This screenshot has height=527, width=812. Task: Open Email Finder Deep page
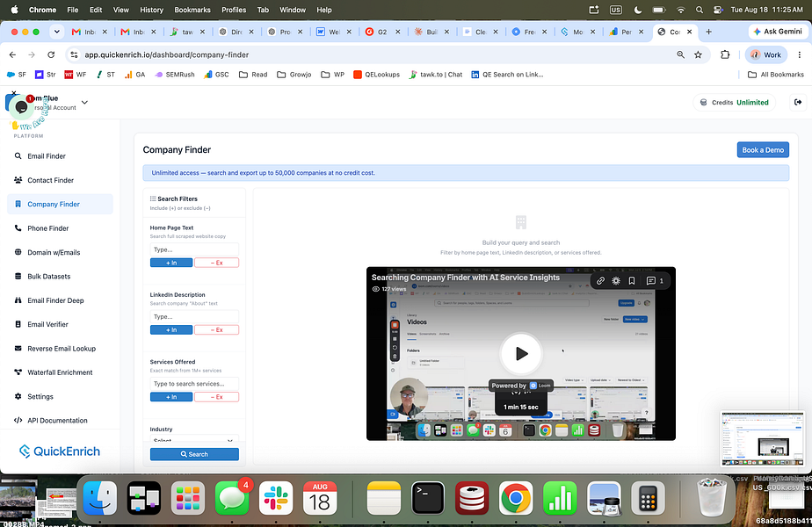[55, 300]
